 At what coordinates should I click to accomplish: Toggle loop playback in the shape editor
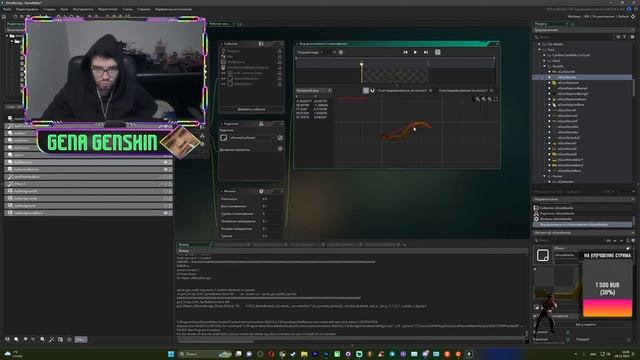click(x=438, y=52)
